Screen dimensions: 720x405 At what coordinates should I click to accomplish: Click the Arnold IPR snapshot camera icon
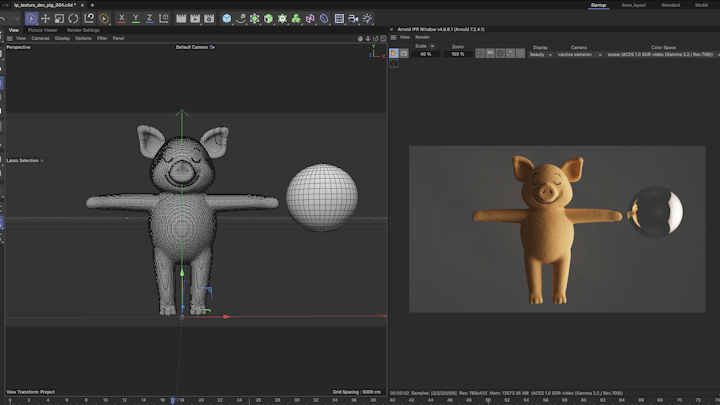point(394,63)
